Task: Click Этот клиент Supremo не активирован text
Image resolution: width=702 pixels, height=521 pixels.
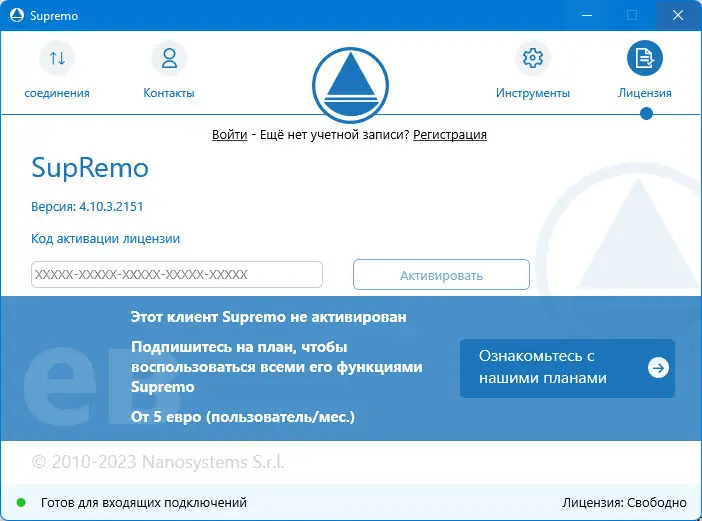Action: (269, 317)
